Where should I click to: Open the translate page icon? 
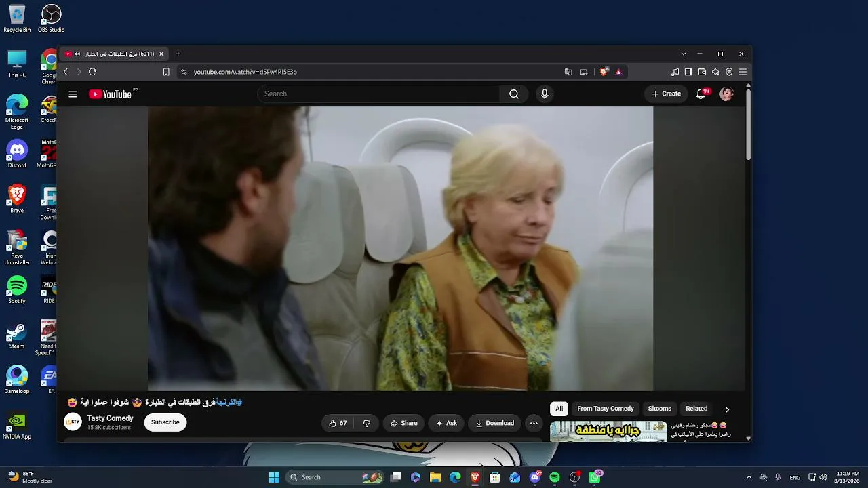(568, 72)
